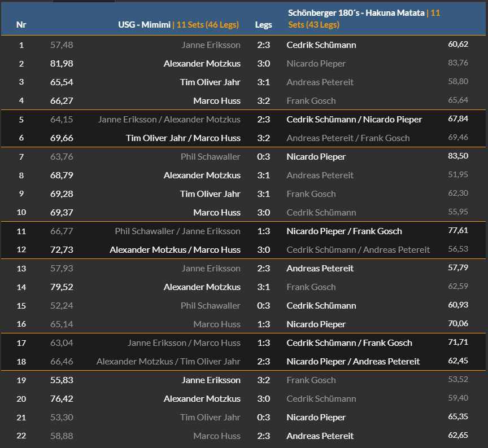The image size is (488, 448).
Task: Click 'Nicardo Pieper / Frank Gosch' doubles pair
Action: tap(344, 231)
